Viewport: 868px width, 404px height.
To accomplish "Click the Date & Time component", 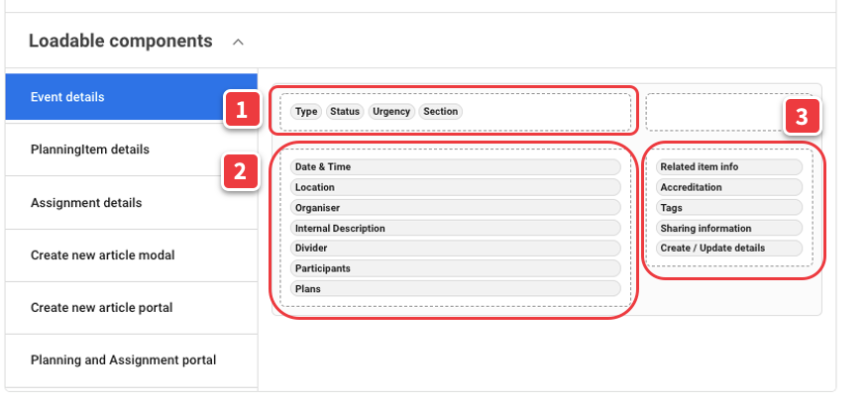I will (456, 167).
